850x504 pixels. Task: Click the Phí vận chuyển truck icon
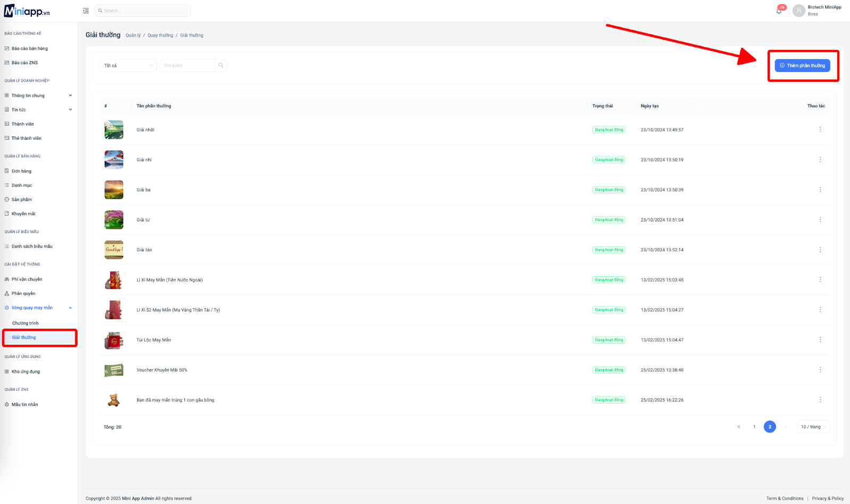point(7,279)
